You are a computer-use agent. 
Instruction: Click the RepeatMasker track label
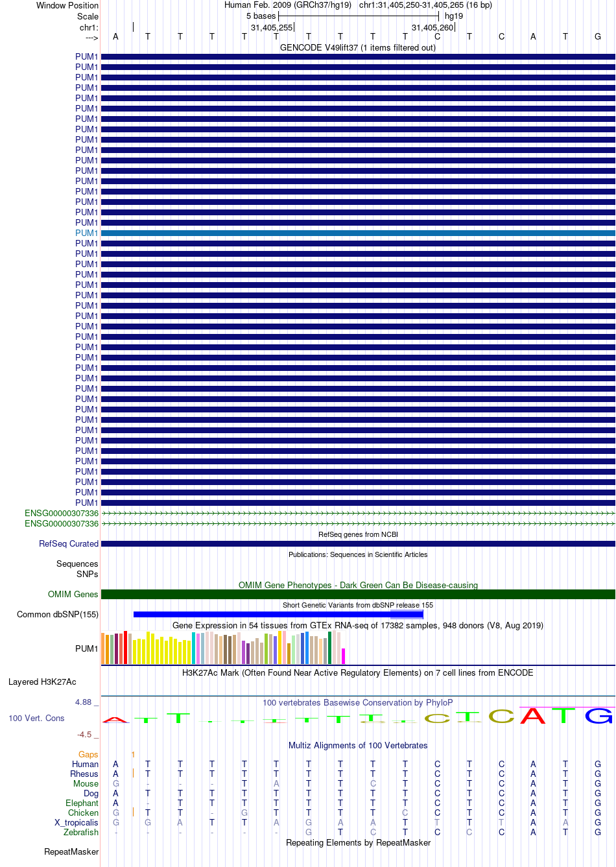71,851
